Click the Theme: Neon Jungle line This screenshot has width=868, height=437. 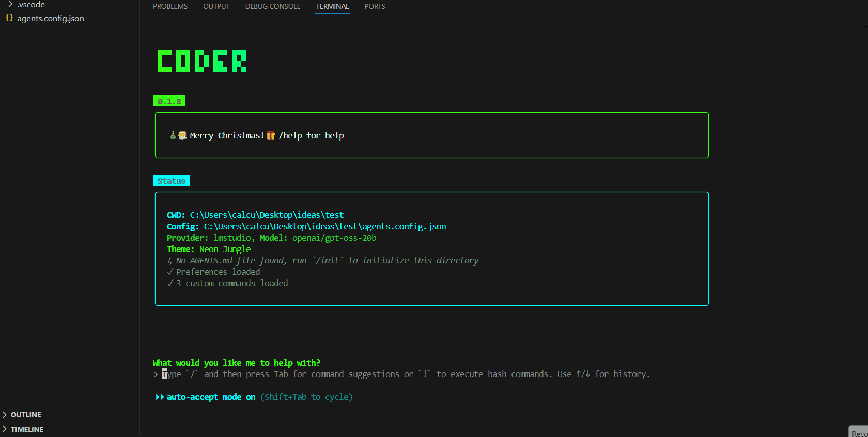(x=209, y=249)
